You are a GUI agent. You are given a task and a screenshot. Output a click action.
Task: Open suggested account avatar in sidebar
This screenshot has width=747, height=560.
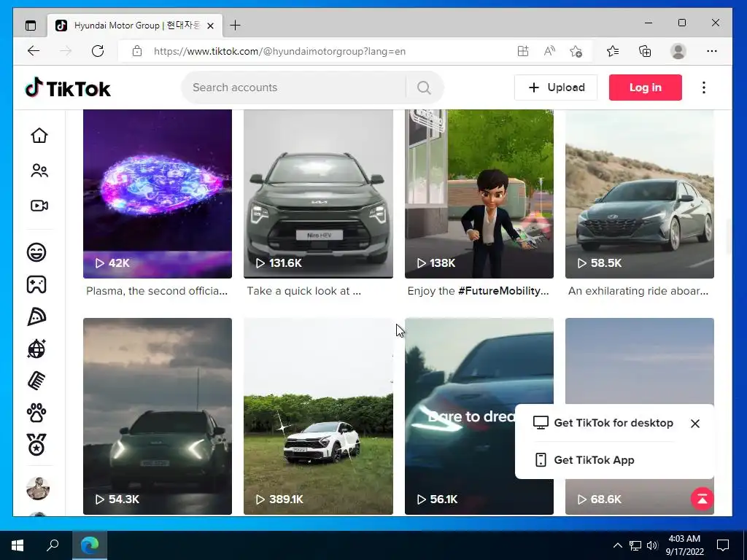coord(38,489)
